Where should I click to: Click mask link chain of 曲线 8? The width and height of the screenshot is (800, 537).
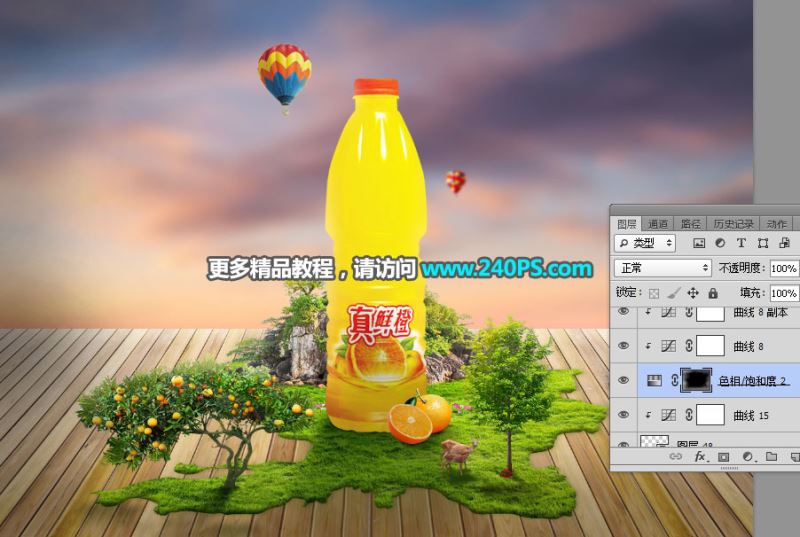coord(689,346)
